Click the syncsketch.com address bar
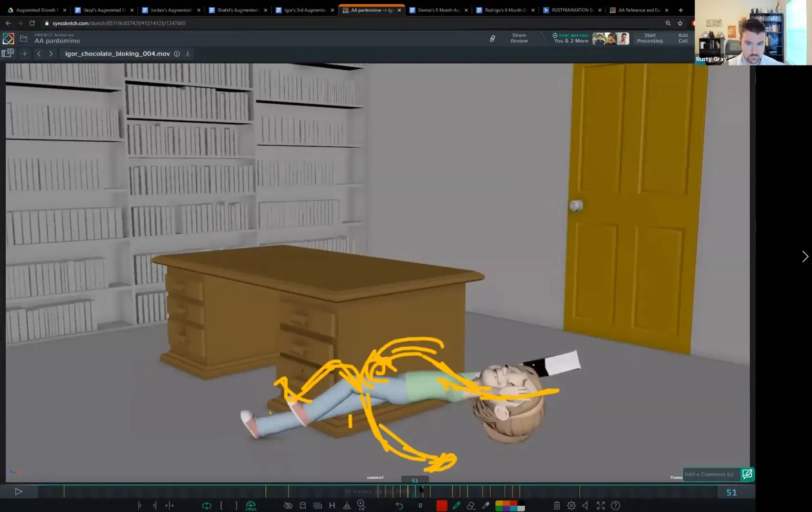The width and height of the screenshot is (812, 512). 351,23
